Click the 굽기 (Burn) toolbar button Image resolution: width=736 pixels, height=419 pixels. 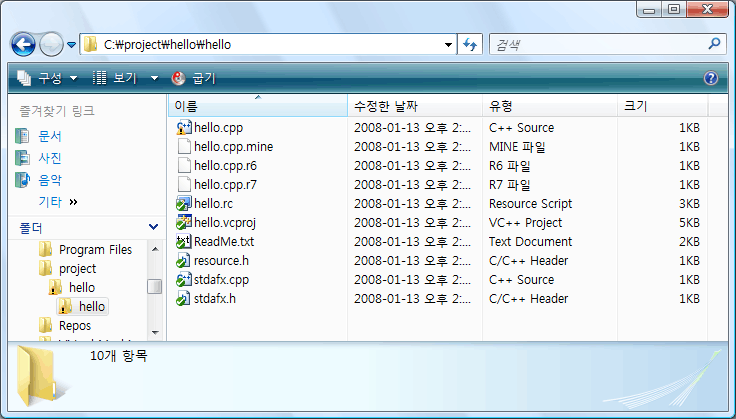[194, 78]
